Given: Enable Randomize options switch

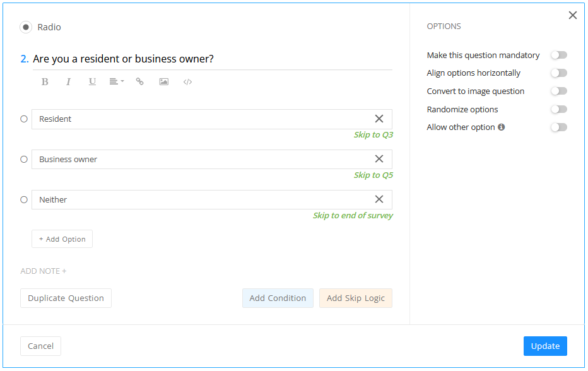Looking at the screenshot, I should 559,109.
